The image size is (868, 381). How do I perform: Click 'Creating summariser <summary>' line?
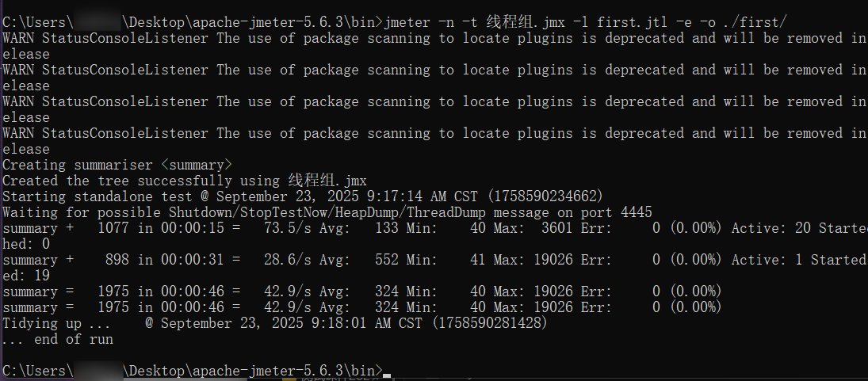click(x=117, y=165)
